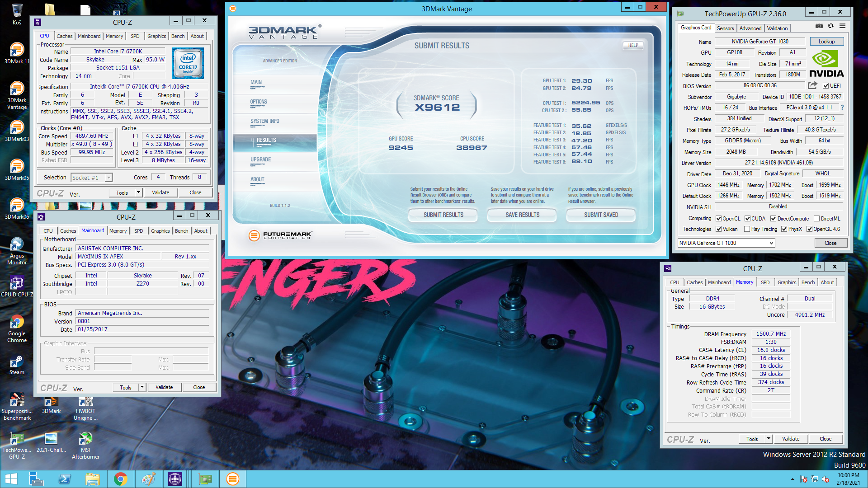This screenshot has width=868, height=488.
Task: Launch the 3DMark03 desktop icon
Action: tap(17, 131)
